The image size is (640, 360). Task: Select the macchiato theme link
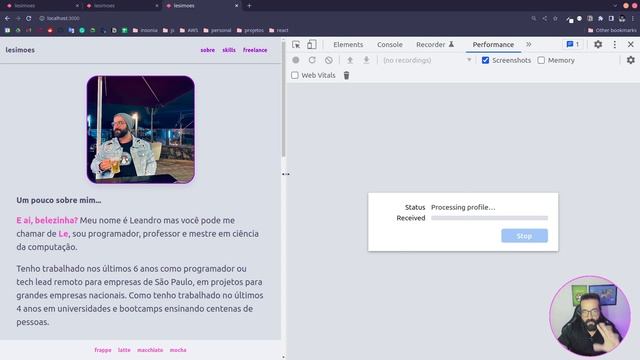[x=150, y=350]
